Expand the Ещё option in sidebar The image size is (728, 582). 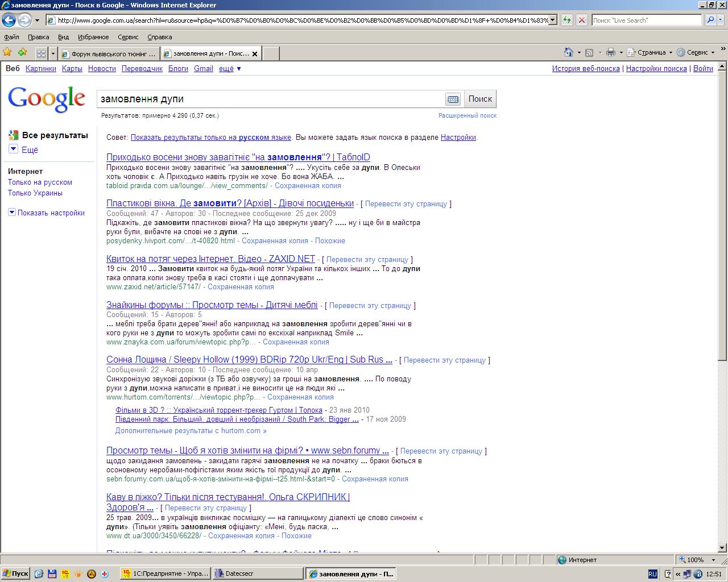click(x=23, y=149)
